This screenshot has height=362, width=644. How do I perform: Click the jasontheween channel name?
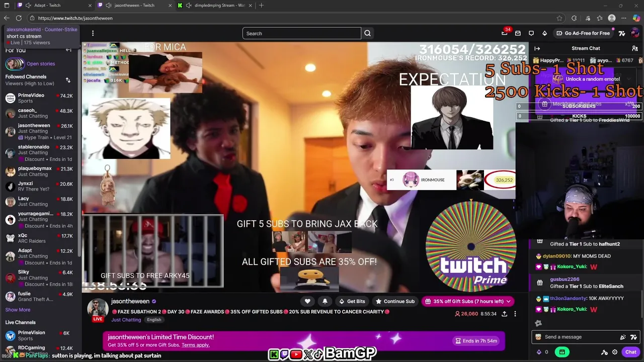(130, 301)
